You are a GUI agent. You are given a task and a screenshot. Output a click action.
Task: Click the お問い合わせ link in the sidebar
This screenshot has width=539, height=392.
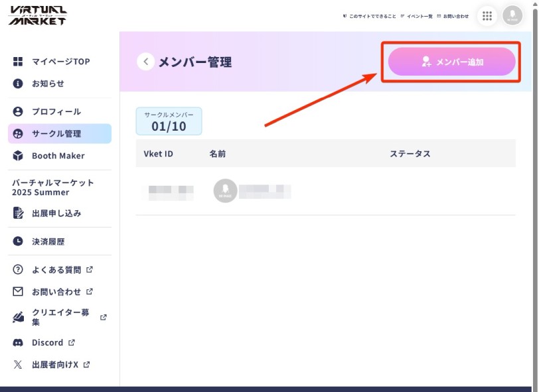56,292
